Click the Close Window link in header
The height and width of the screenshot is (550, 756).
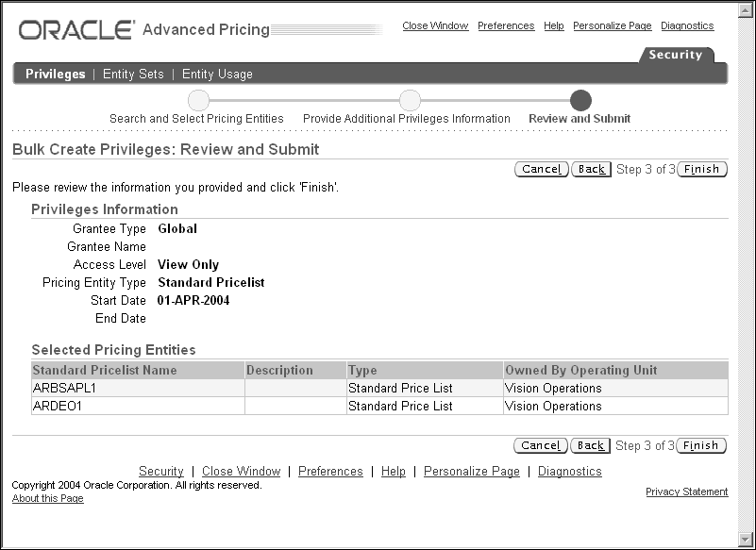click(x=435, y=26)
